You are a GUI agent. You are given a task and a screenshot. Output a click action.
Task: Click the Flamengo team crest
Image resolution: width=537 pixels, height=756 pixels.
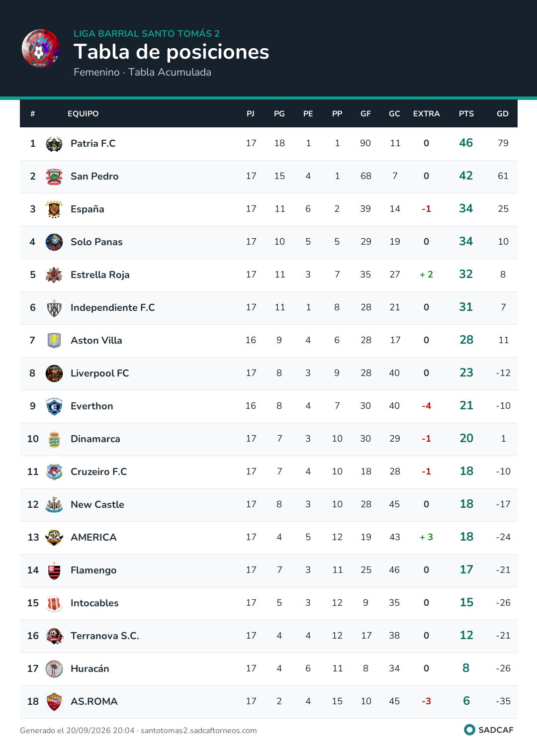54,570
